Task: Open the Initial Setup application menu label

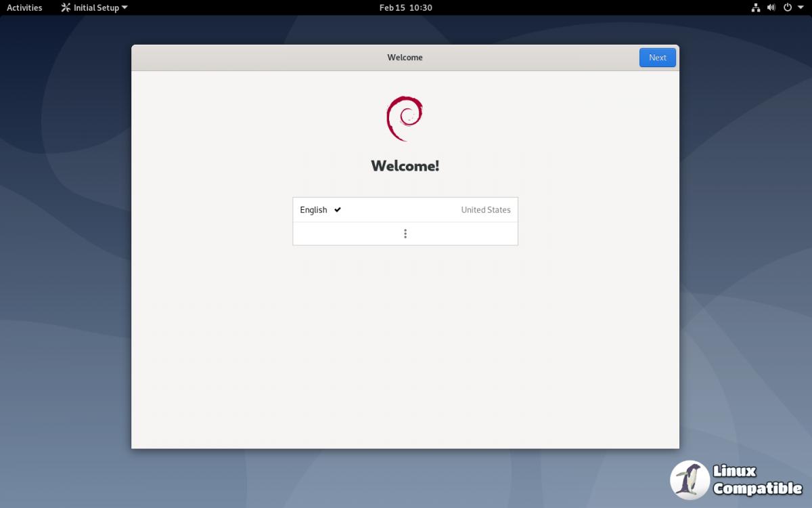Action: 96,8
